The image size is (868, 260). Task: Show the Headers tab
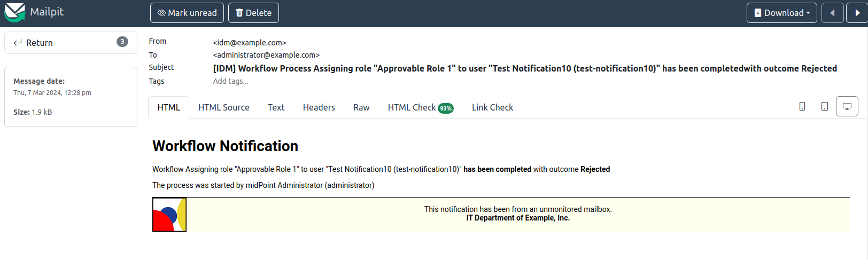pos(319,107)
